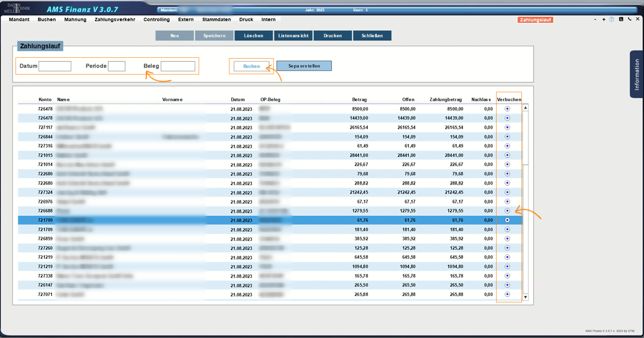
Task: Click the phone icon in top bar
Action: (x=630, y=19)
